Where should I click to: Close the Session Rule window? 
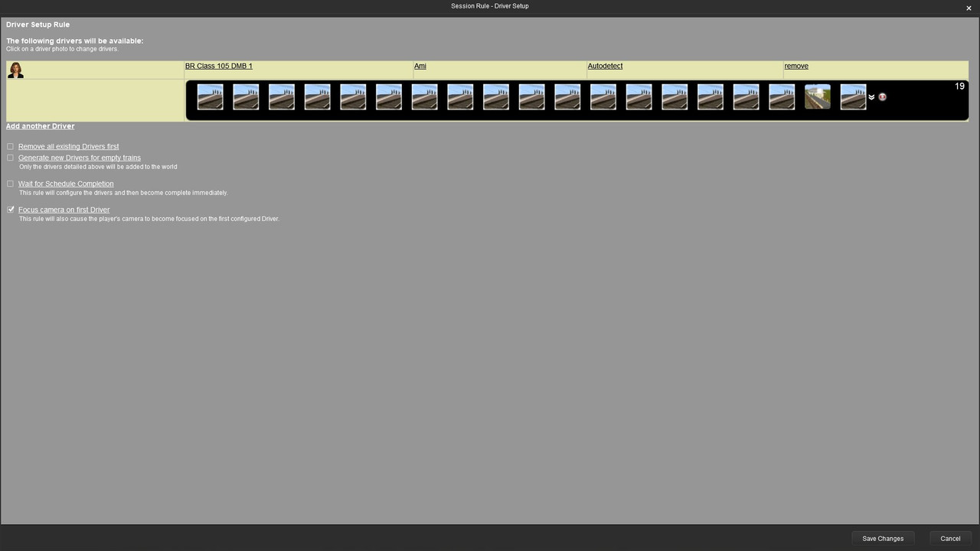[969, 8]
